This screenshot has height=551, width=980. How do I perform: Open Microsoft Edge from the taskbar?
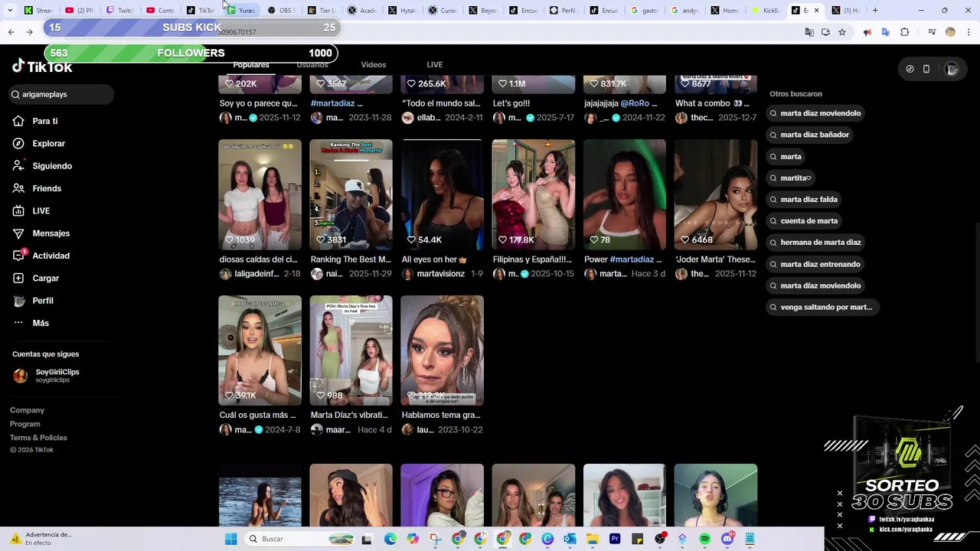coord(390,539)
